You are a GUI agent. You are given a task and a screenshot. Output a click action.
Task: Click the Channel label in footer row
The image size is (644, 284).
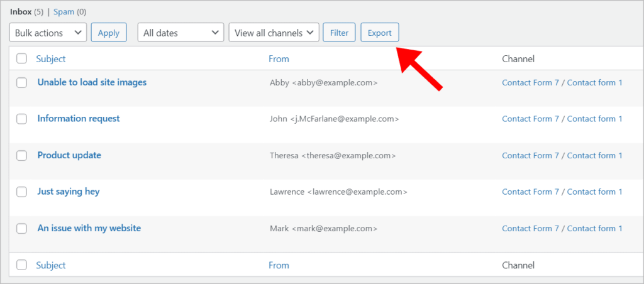click(518, 265)
